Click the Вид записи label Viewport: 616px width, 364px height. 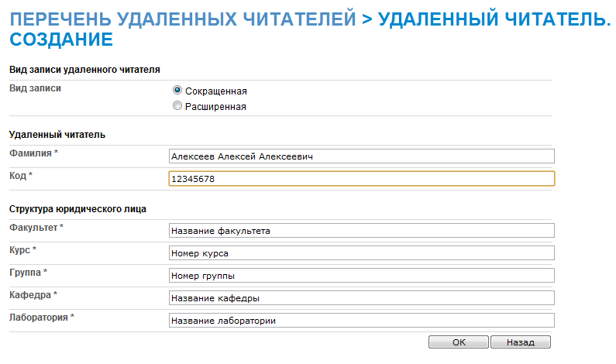click(35, 88)
